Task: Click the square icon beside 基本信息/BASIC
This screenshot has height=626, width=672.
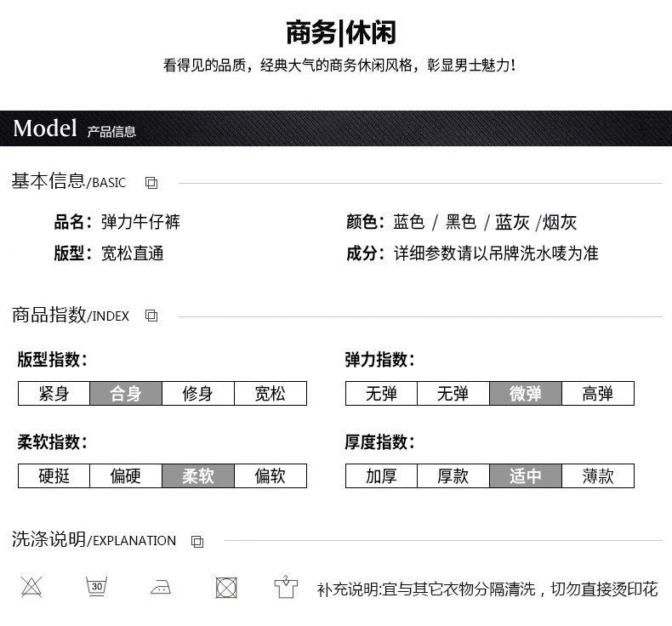Action: click(x=151, y=183)
